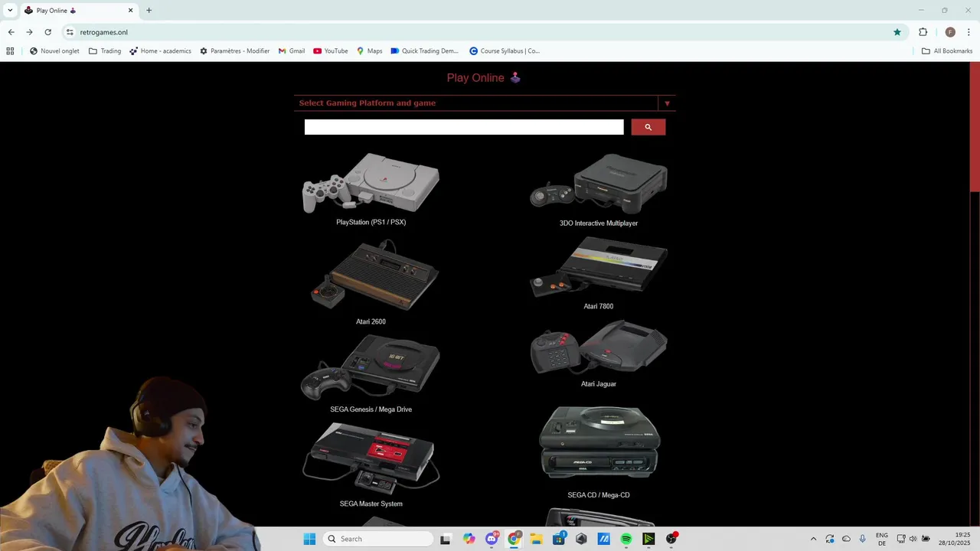Open Task View on the taskbar

pyautogui.click(x=446, y=539)
